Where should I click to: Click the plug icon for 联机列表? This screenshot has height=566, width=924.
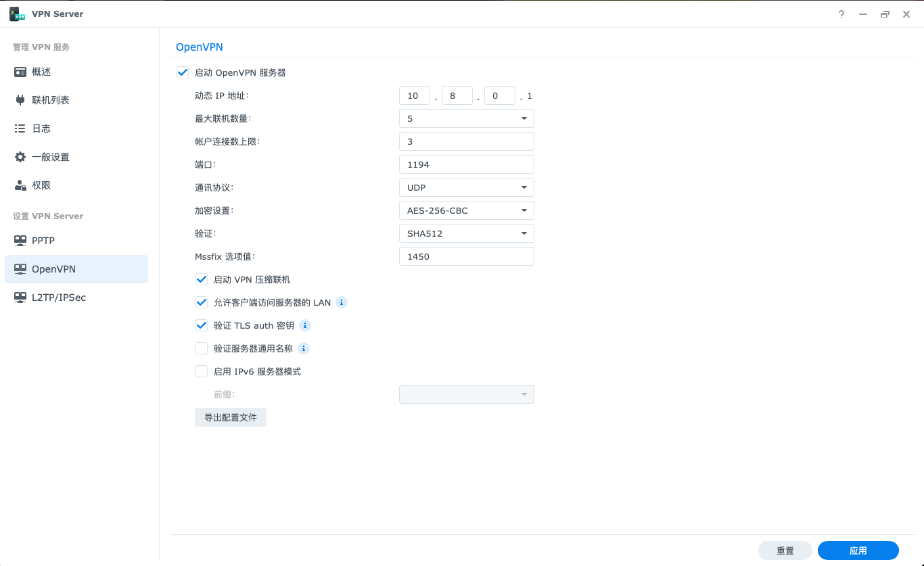(20, 100)
